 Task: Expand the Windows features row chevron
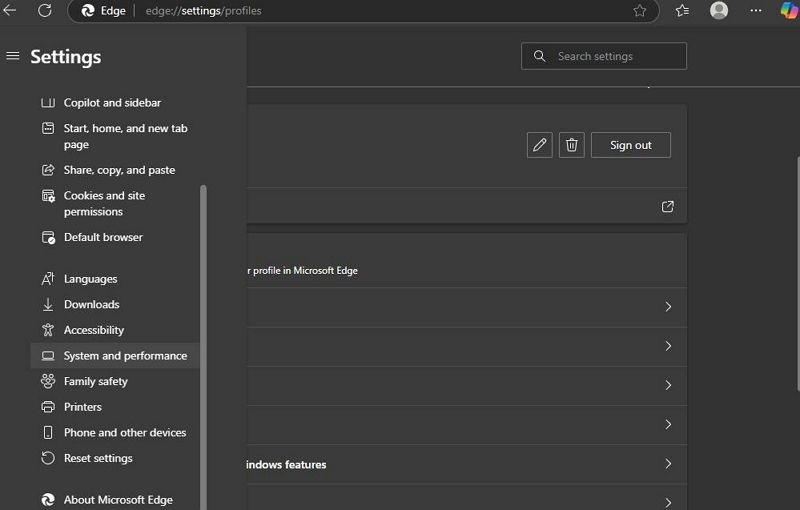coord(668,464)
